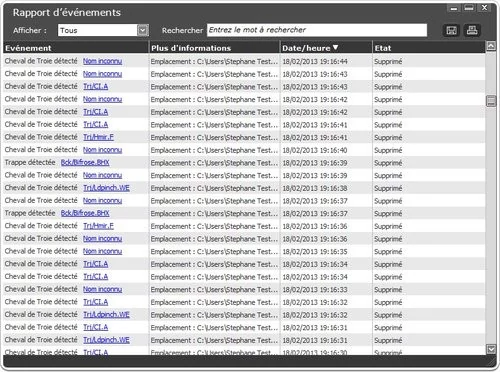Open Trj/Ldpinch.WE link in 19:16:31 row
The height and width of the screenshot is (372, 500).
pos(106,340)
